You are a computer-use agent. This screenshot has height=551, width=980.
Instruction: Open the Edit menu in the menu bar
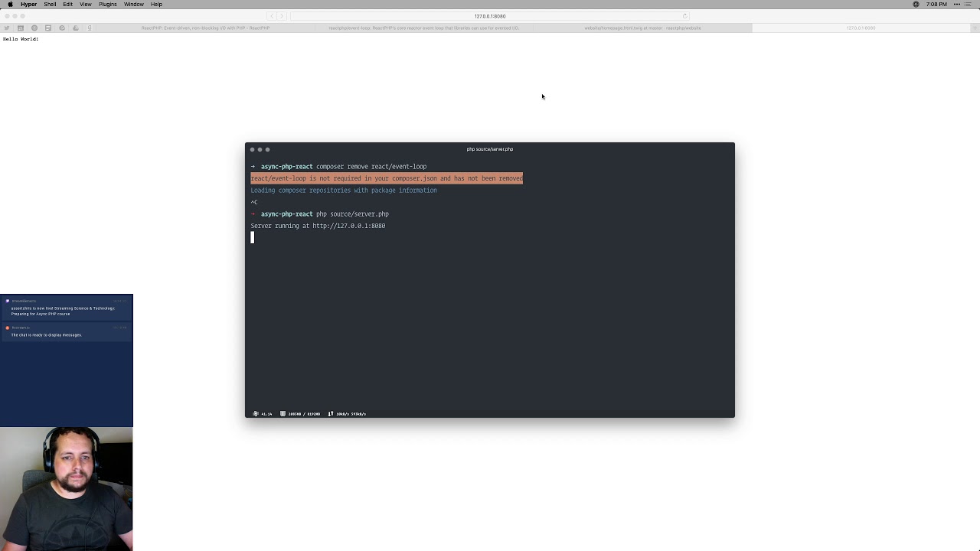(x=67, y=4)
